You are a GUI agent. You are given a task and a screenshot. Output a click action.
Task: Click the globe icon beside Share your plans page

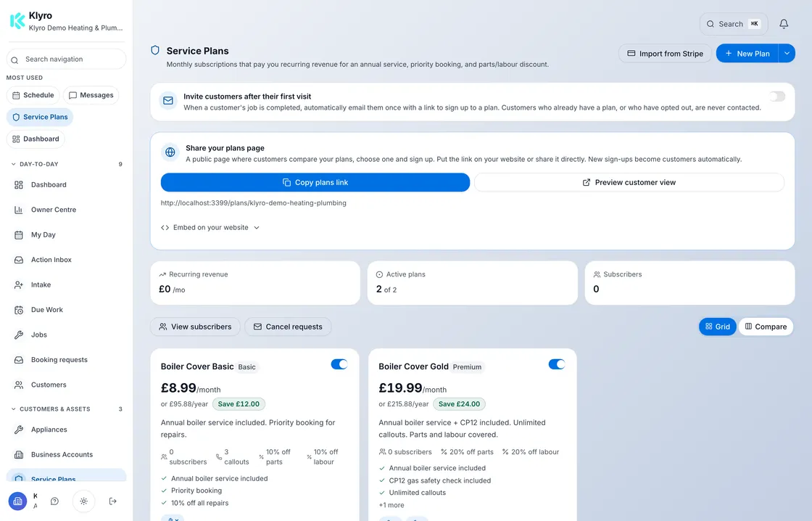click(170, 152)
